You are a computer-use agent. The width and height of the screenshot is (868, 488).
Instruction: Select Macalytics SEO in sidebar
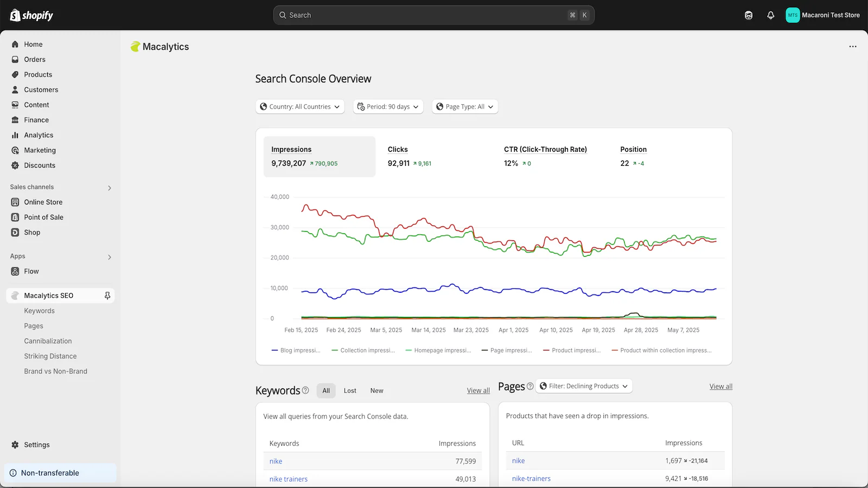[60, 296]
